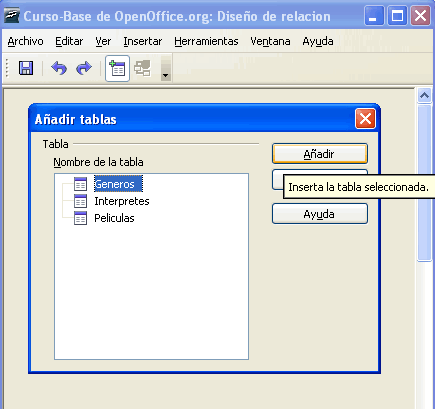
Task: Click the OpenOffice title bar application icon
Action: point(12,16)
